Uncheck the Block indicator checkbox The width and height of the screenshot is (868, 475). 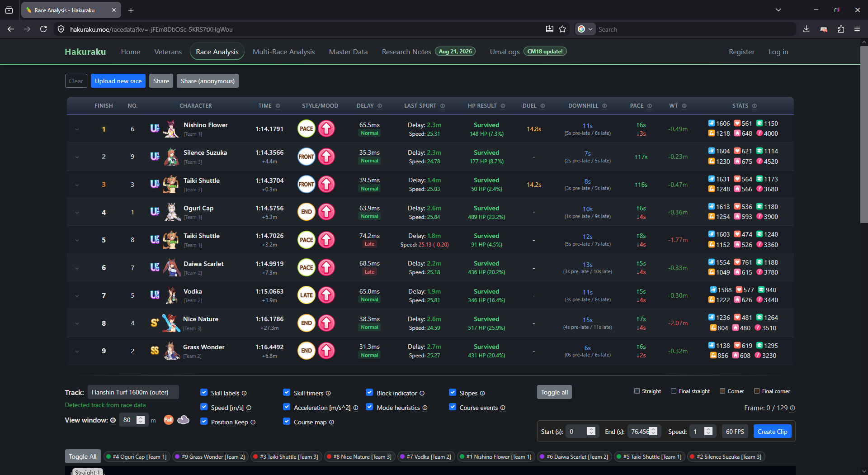pyautogui.click(x=369, y=393)
